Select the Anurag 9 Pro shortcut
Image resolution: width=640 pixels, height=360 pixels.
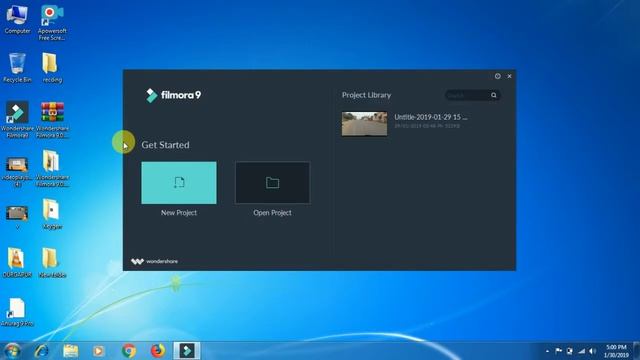17,312
